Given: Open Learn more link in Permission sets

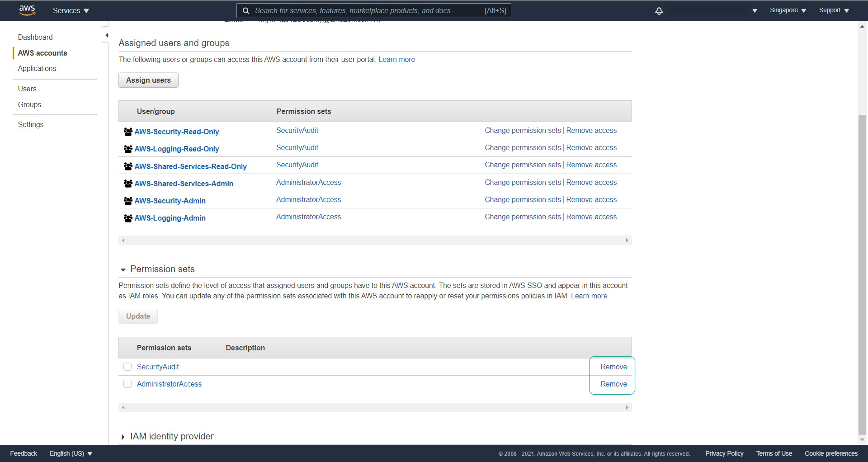Looking at the screenshot, I should [589, 296].
